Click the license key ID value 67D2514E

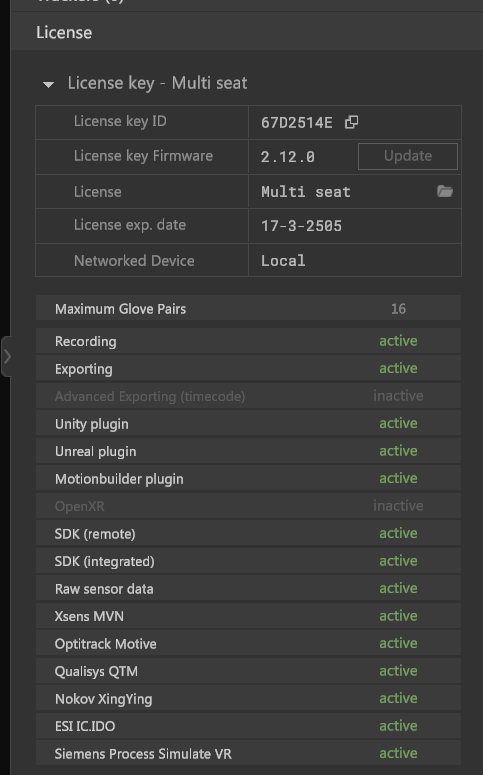click(x=297, y=123)
